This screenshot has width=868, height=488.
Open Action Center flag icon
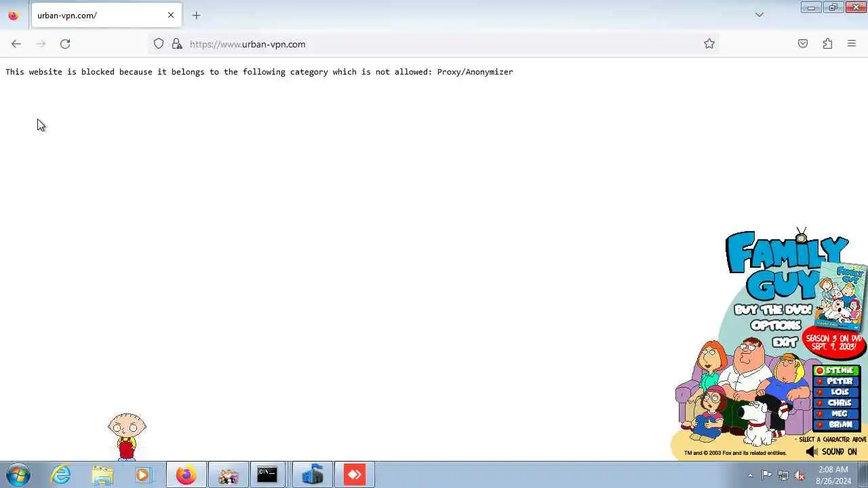click(x=766, y=475)
